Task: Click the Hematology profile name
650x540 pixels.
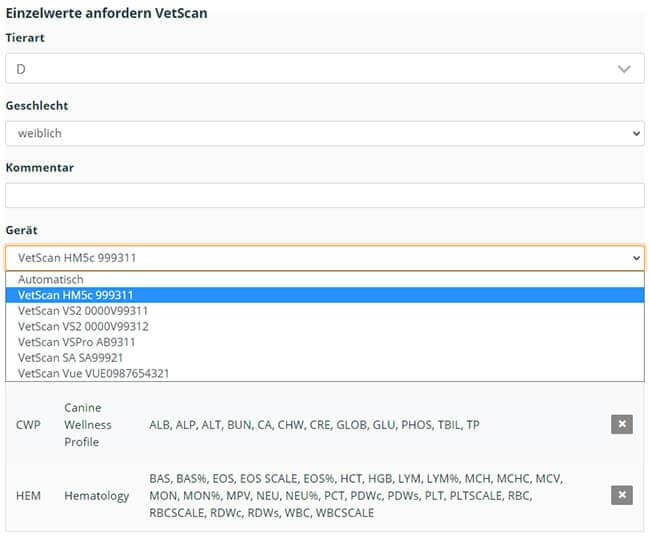Action: [x=97, y=496]
